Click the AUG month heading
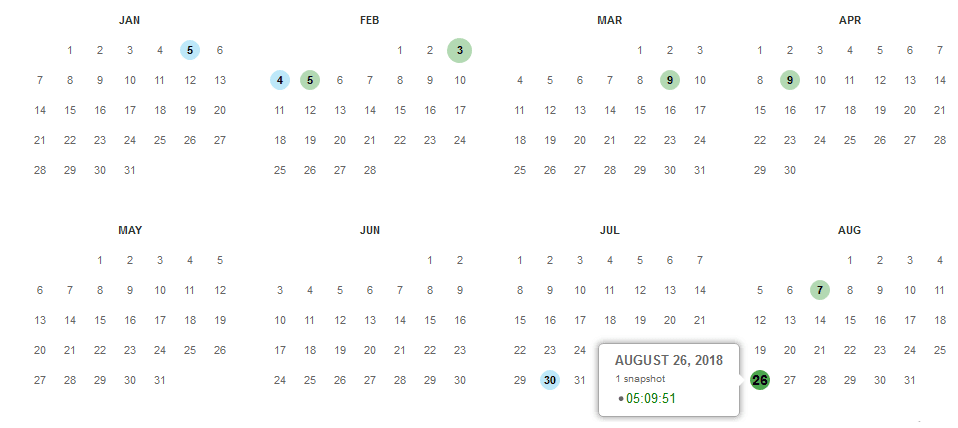This screenshot has width=958, height=428. 849,230
